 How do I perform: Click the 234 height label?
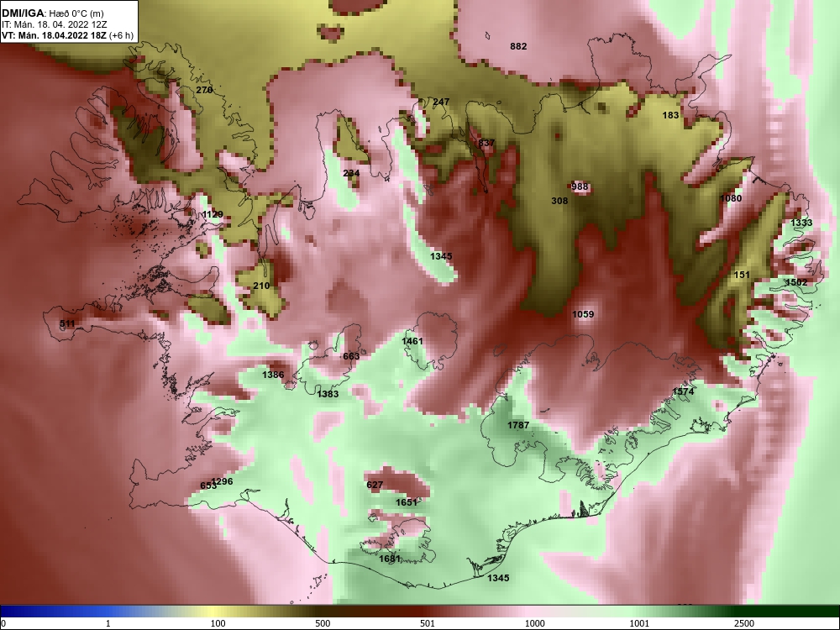tap(351, 173)
